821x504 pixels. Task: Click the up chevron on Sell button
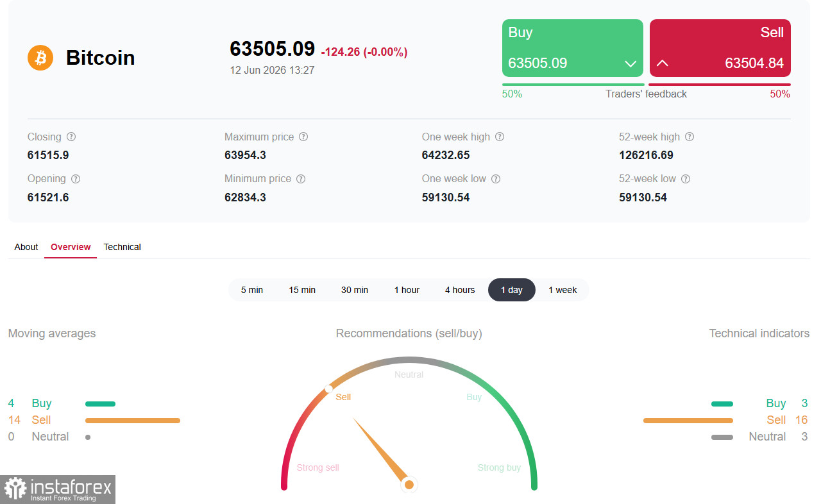coord(663,63)
